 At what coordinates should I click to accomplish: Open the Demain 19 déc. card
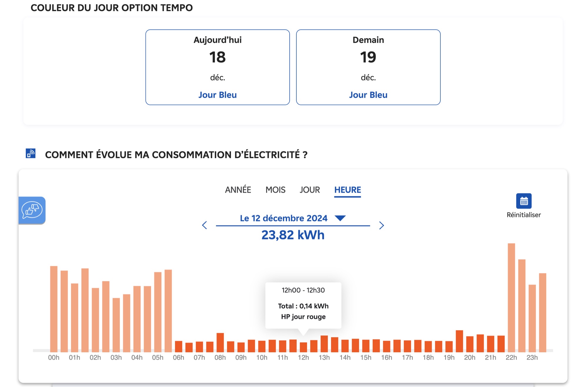coord(368,67)
